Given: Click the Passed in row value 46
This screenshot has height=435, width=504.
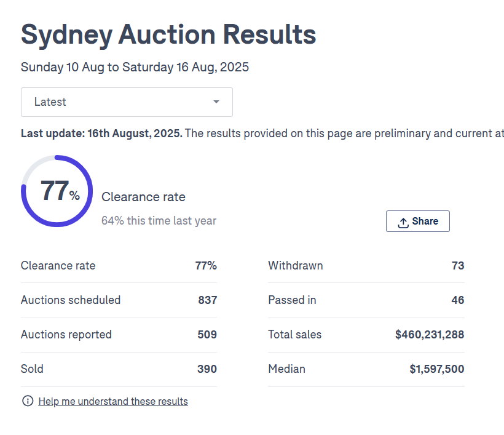Looking at the screenshot, I should coord(457,300).
